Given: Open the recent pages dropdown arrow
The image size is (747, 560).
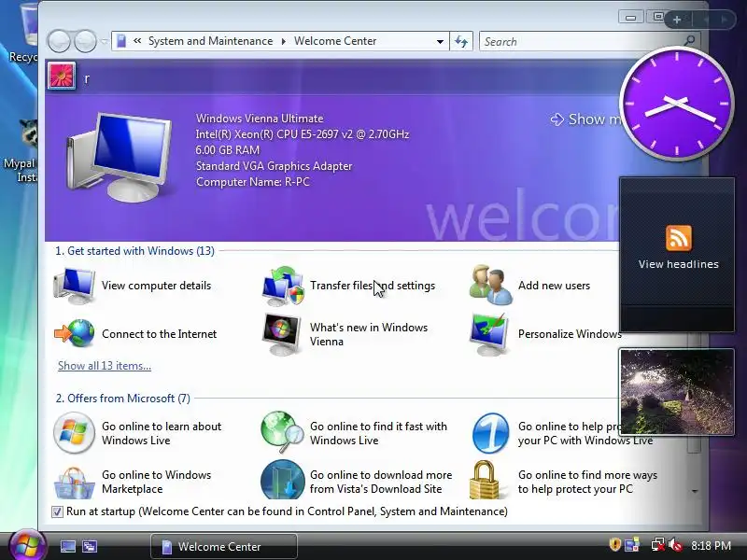Looking at the screenshot, I should (105, 41).
